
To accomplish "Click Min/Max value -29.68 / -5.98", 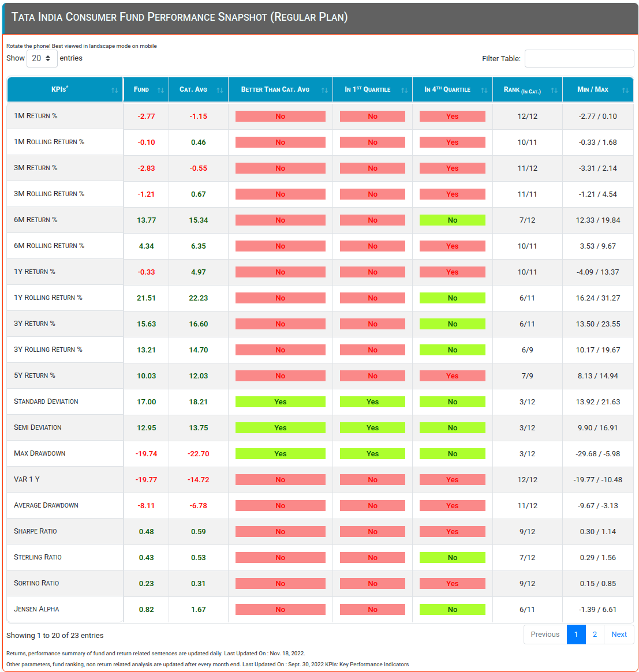I will coord(598,454).
